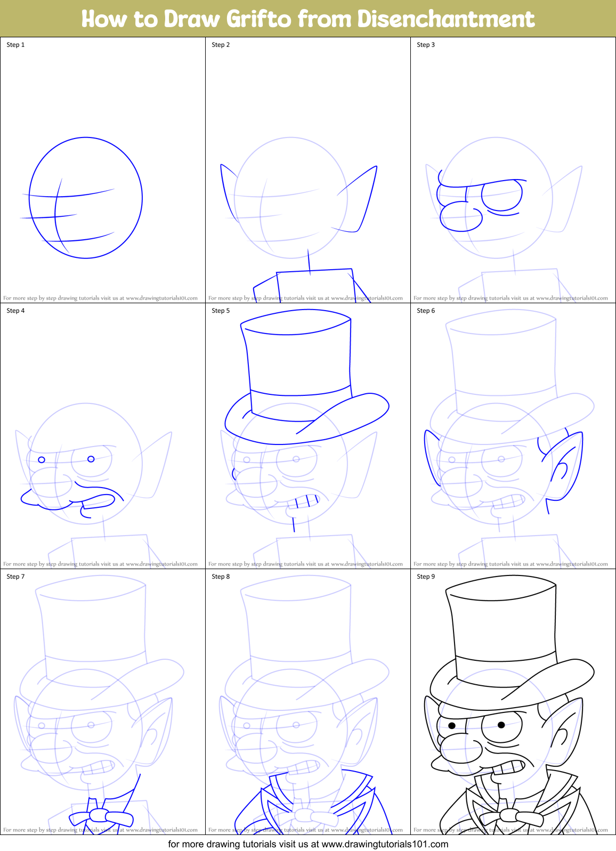Click the 'Step 5' label
Screen dimensions: 616x851
pyautogui.click(x=221, y=311)
